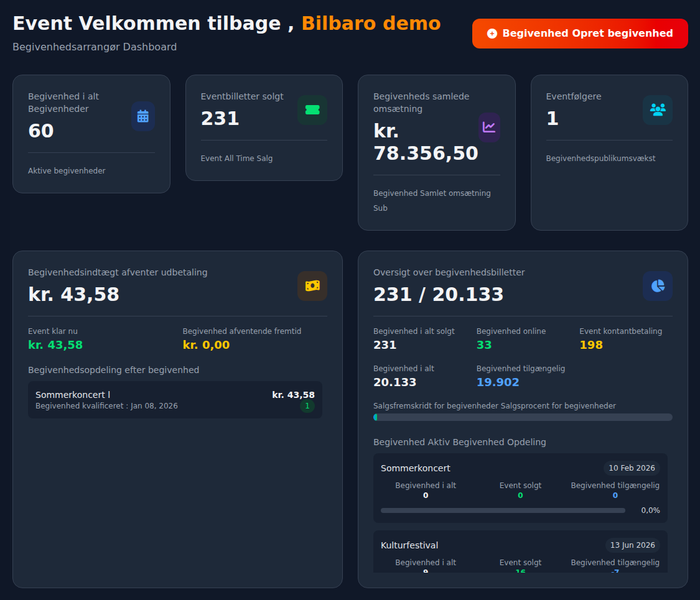700x600 pixels.
Task: Click the Begivenhedsindtægt afventer udbetaling title
Action: pos(118,272)
